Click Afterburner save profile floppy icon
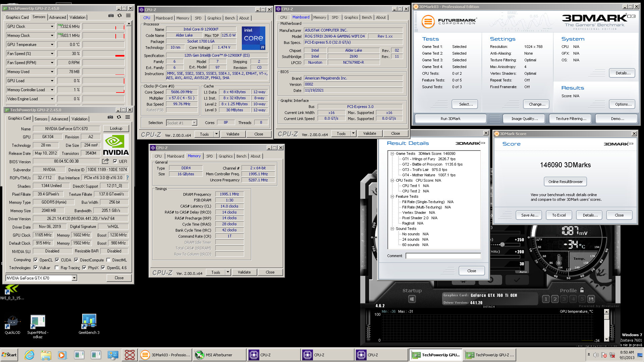 591,299
